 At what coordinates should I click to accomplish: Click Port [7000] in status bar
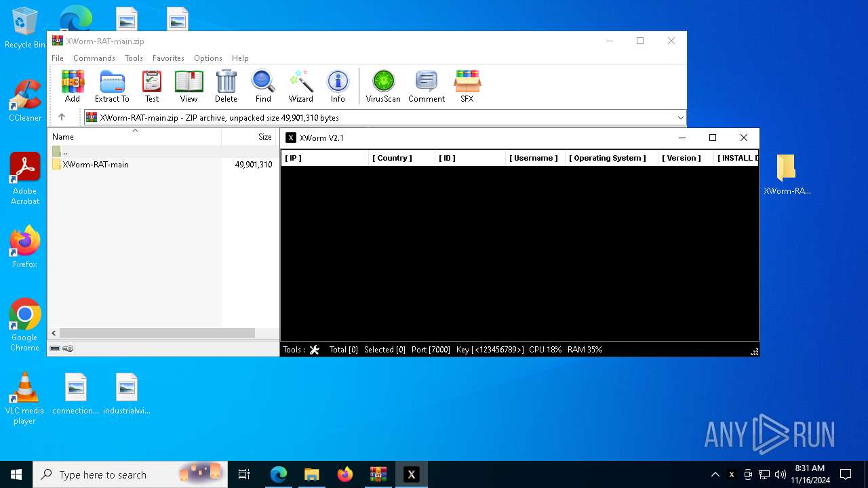[x=431, y=350]
